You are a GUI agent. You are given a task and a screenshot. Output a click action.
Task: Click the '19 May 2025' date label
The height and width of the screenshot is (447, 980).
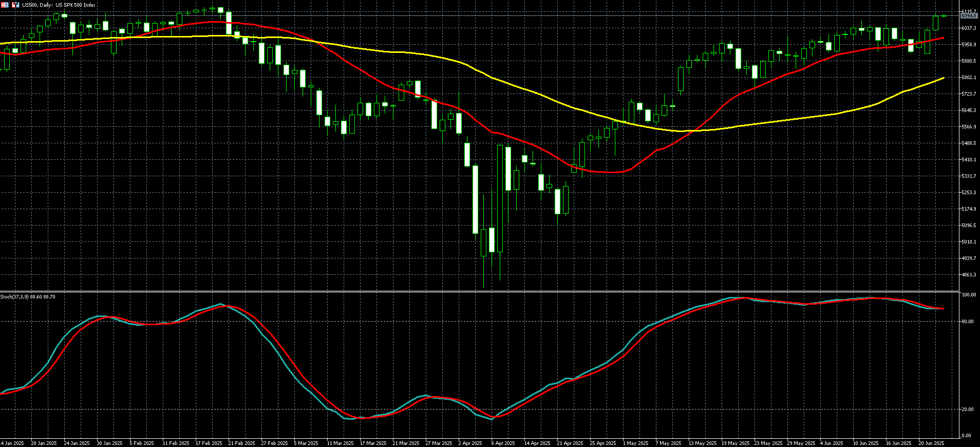pos(735,443)
